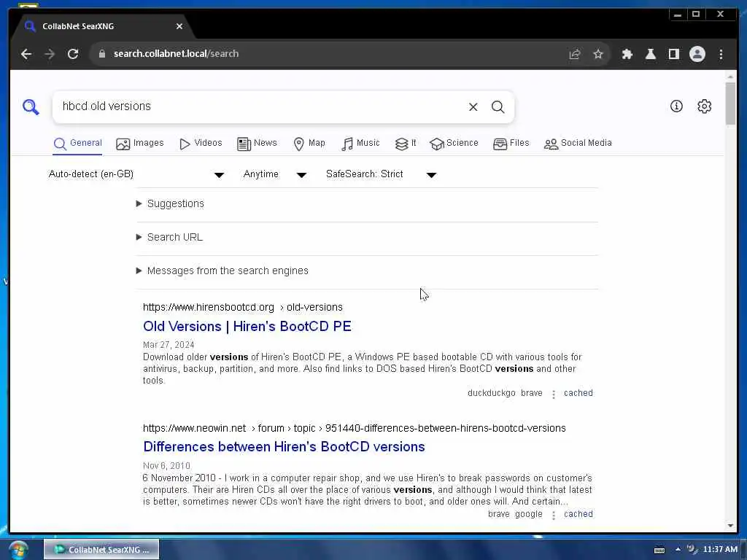
Task: Submit search with magnifier button
Action: click(498, 107)
